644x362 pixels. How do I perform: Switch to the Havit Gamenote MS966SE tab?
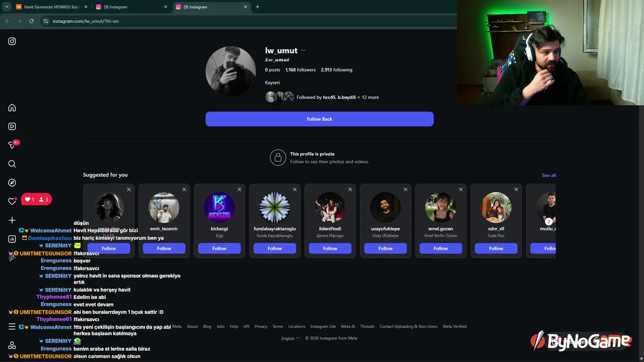coord(52,7)
